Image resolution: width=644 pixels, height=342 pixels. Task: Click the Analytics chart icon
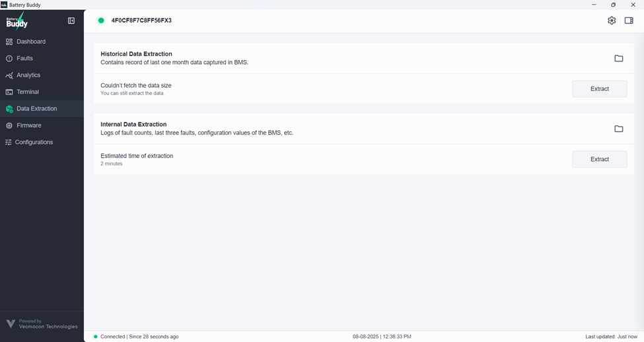pyautogui.click(x=9, y=75)
